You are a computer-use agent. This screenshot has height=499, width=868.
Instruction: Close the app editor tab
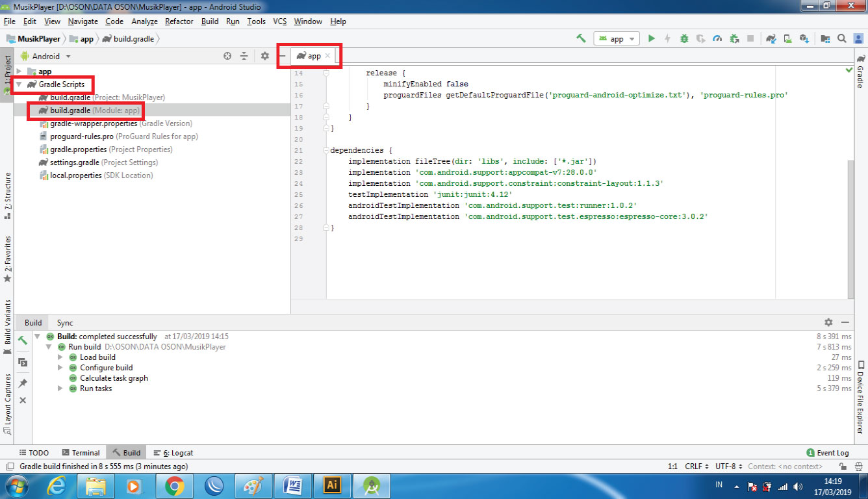tap(327, 56)
